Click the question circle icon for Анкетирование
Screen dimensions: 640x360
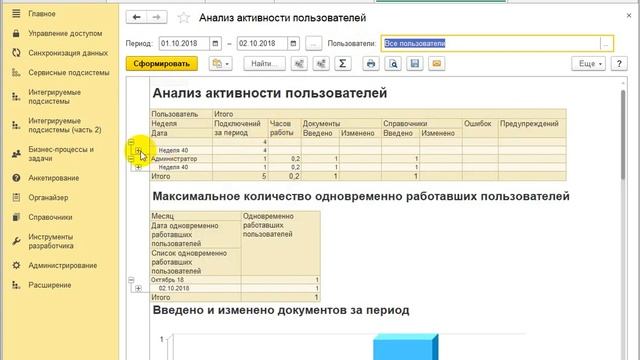point(16,178)
